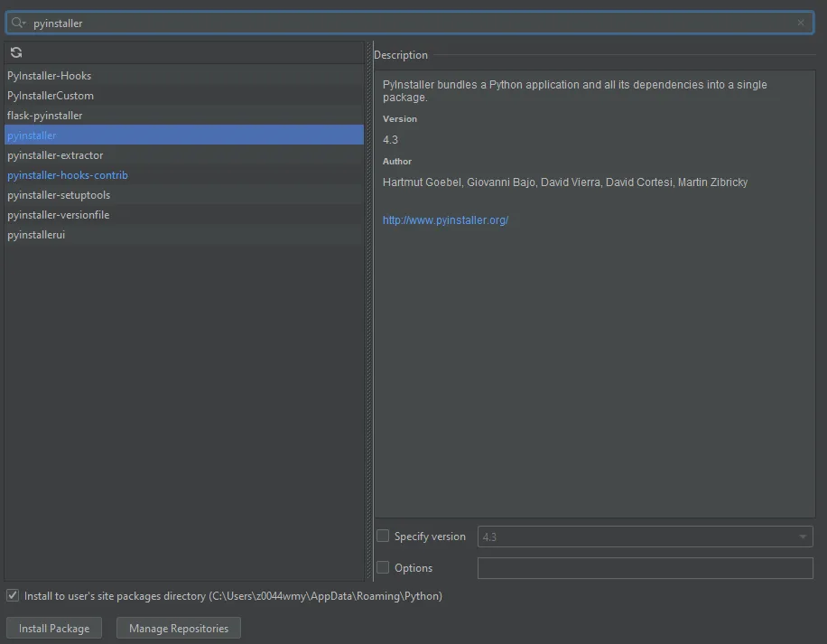Screen dimensions: 827x644
Task: Enable the Specify version checkbox
Action: (383, 536)
